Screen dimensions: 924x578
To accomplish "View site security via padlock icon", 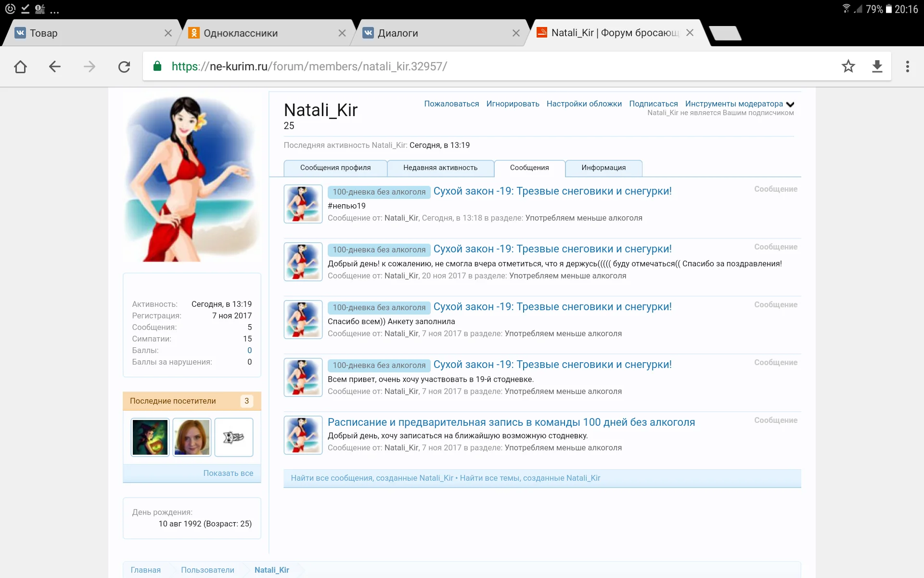I will (157, 66).
